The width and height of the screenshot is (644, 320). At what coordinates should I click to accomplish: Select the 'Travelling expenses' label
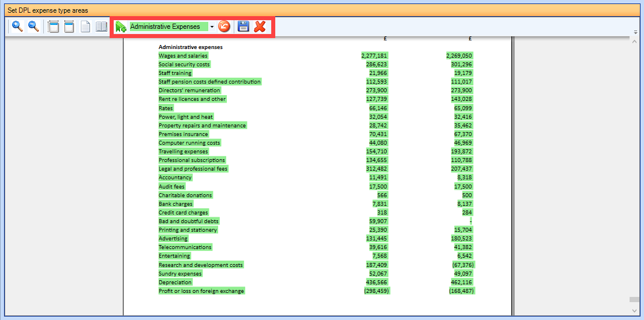[x=183, y=152]
